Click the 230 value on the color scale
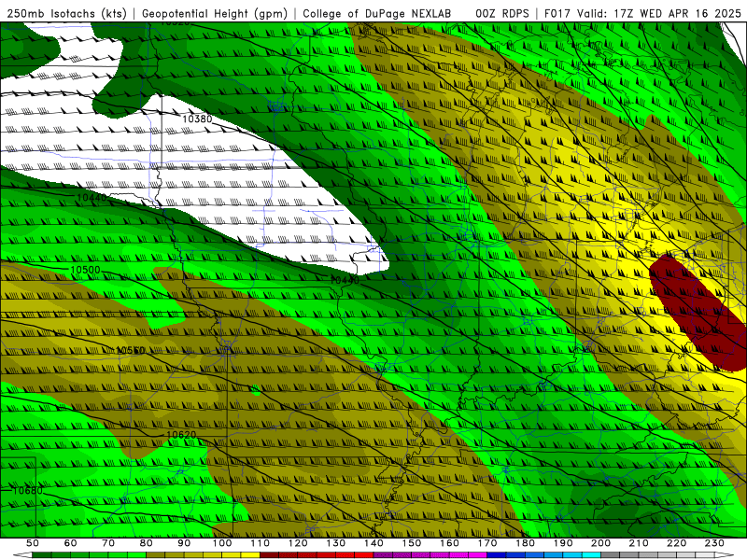Image resolution: width=747 pixels, height=560 pixels. click(715, 543)
